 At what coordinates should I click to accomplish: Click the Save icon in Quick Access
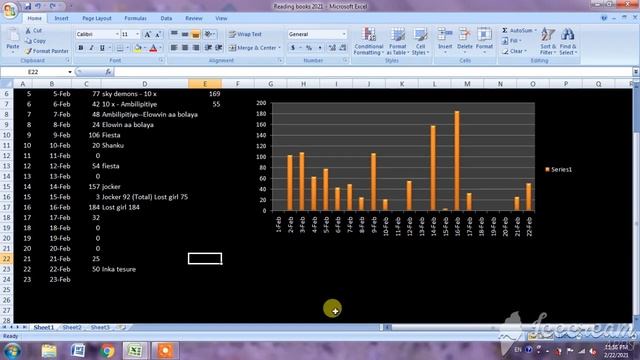pos(27,6)
